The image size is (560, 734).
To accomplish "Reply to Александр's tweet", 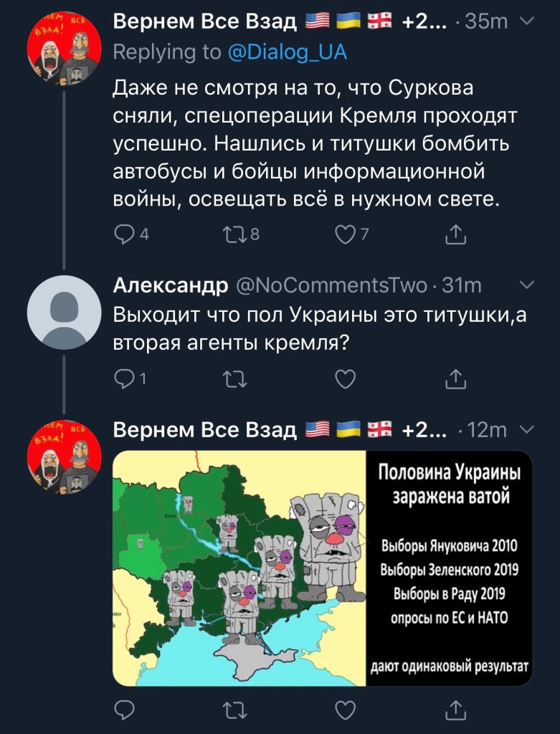I will (125, 378).
